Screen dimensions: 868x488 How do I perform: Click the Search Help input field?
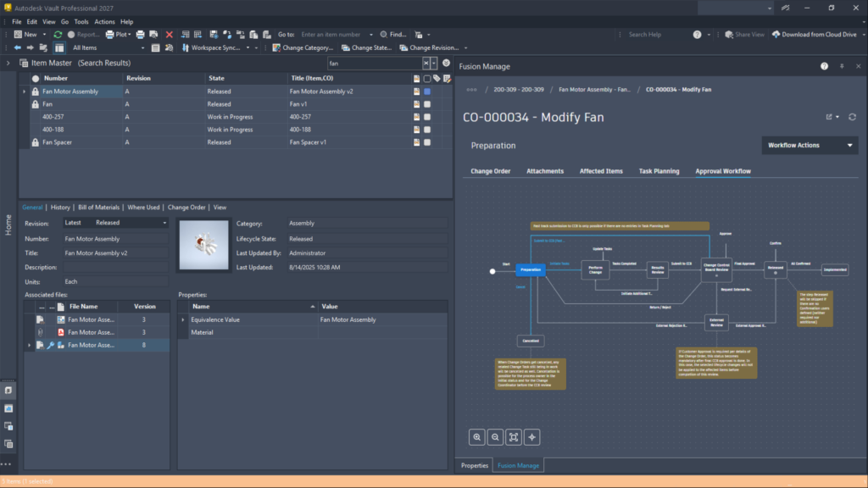coord(657,34)
